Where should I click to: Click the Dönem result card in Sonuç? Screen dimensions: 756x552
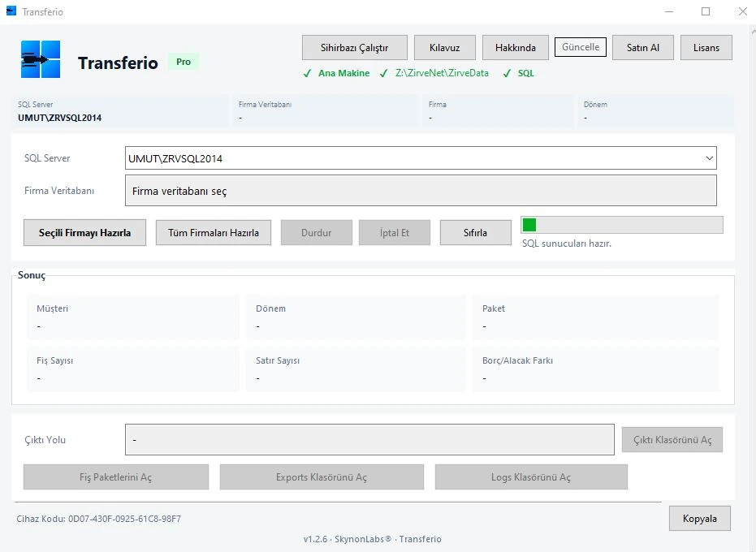coord(356,317)
